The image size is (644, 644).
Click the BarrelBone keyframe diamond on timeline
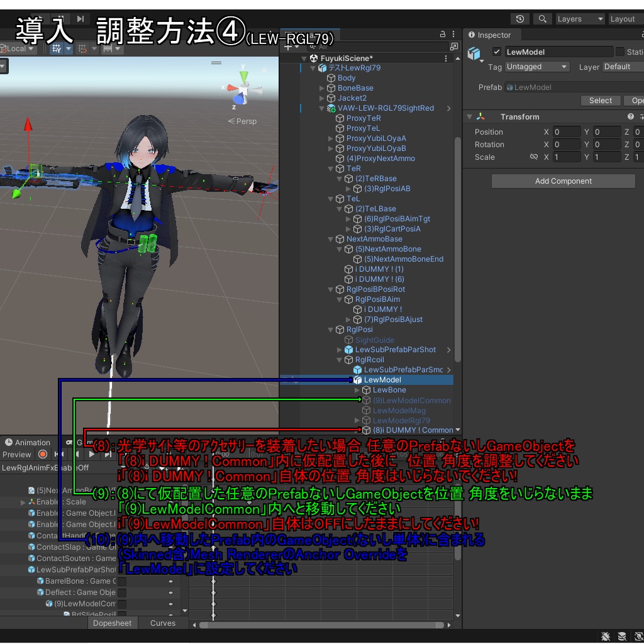(213, 581)
